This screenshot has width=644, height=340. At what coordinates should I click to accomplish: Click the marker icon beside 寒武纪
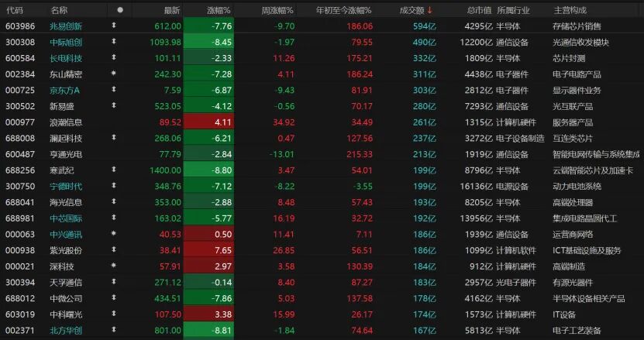point(114,170)
